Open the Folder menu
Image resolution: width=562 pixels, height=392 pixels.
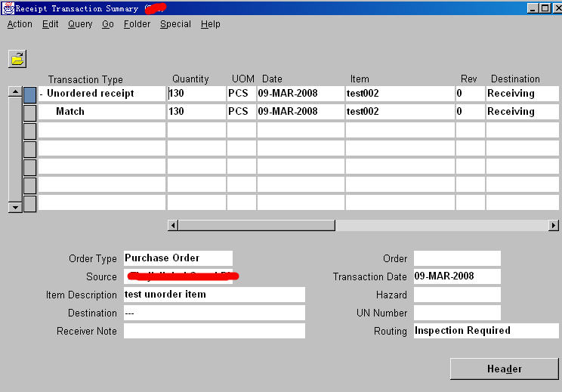pos(137,24)
